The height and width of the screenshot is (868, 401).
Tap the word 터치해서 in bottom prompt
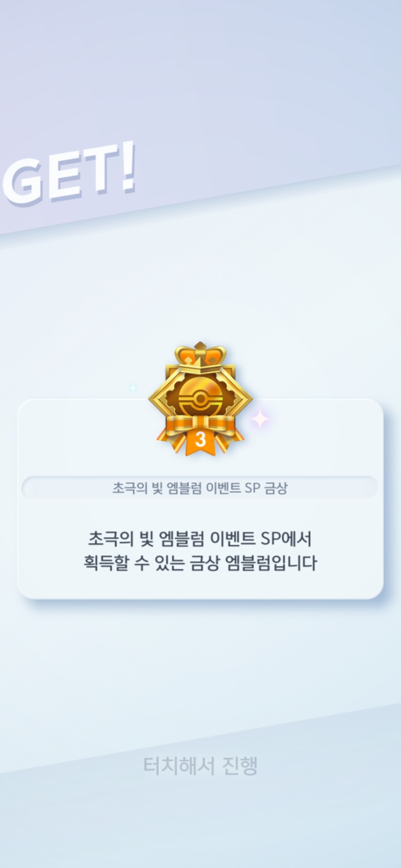[x=179, y=766]
